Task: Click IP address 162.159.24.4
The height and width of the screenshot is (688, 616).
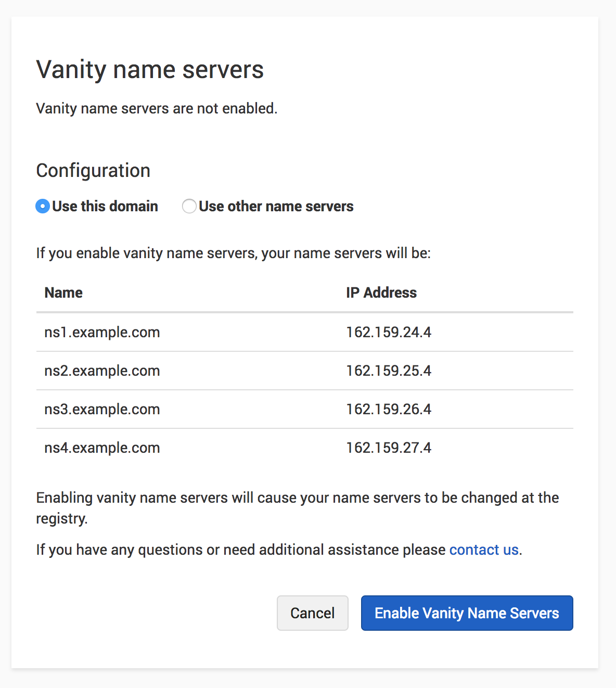Action: tap(389, 332)
